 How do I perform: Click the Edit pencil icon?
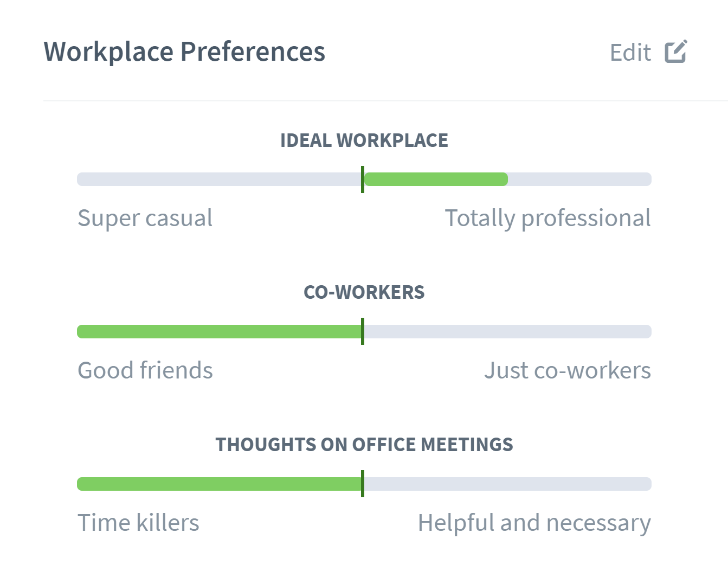[675, 51]
